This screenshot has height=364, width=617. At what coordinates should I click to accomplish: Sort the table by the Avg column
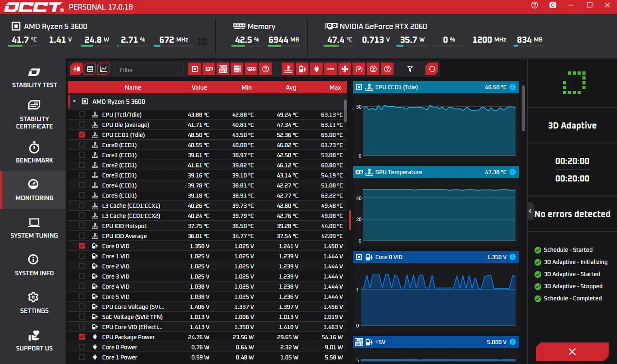click(291, 87)
